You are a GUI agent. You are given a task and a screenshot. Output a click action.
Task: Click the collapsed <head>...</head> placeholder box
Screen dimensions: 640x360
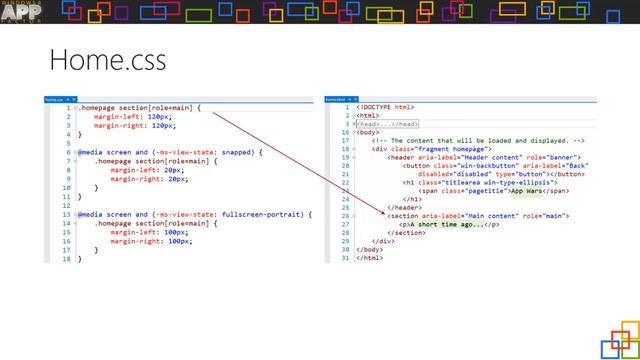387,124
